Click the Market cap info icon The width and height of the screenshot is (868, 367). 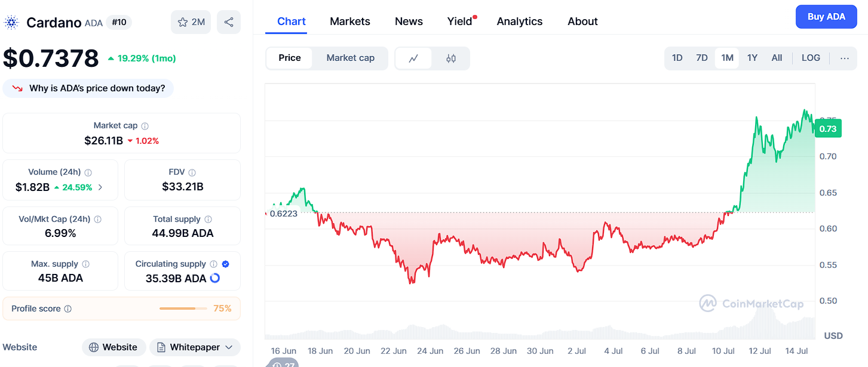click(x=145, y=126)
